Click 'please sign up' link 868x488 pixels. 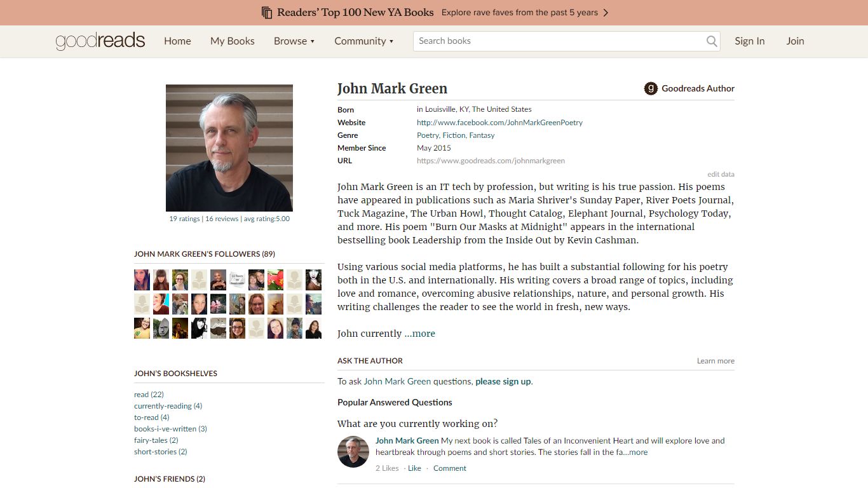(503, 381)
